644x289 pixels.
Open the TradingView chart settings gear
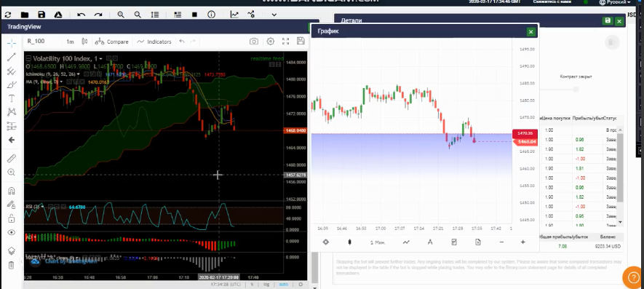tap(270, 41)
